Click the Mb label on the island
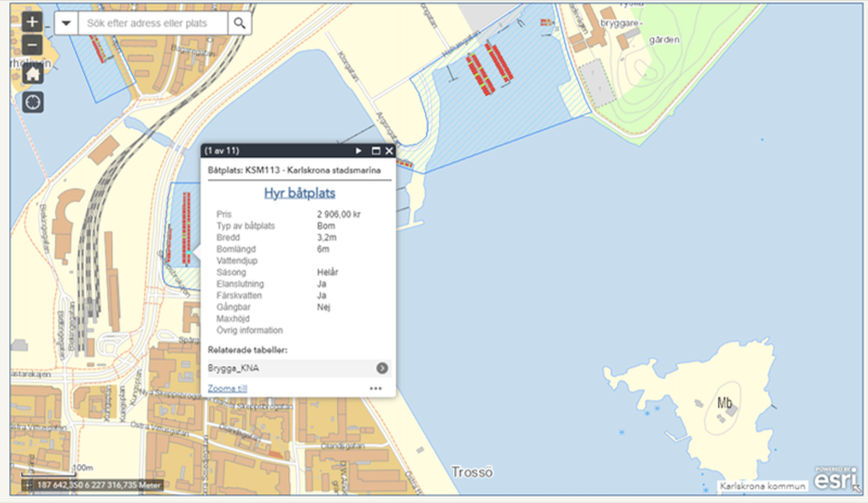This screenshot has width=868, height=503. pos(725,403)
